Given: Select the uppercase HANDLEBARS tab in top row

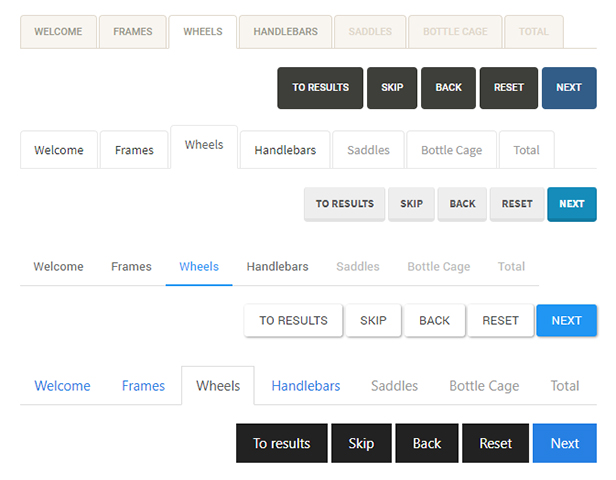Looking at the screenshot, I should [286, 32].
